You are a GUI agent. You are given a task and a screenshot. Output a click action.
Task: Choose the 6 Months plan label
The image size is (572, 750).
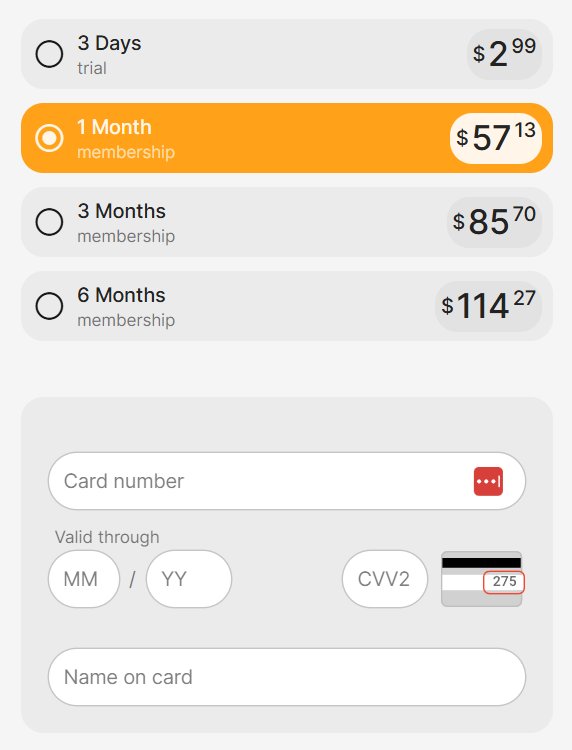pos(121,295)
